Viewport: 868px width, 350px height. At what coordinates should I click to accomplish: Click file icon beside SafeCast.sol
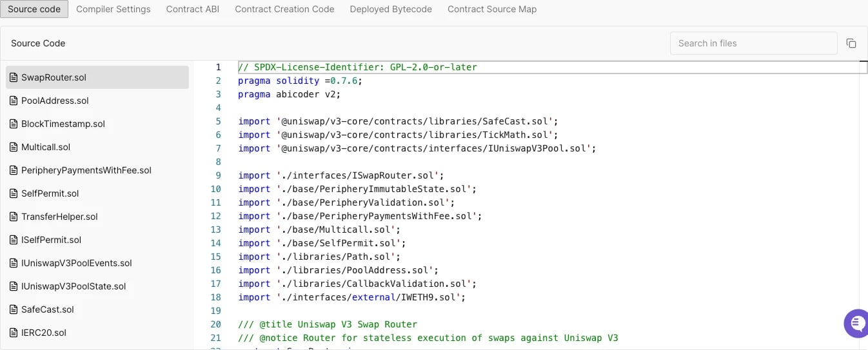13,309
